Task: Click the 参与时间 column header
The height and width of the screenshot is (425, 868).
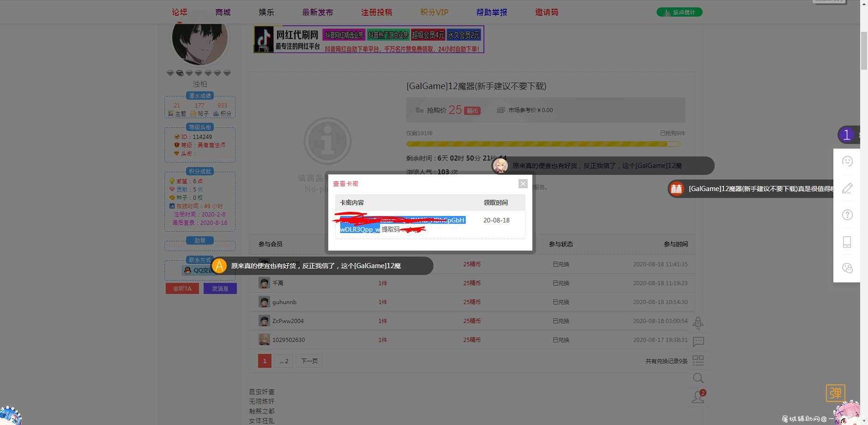Action: (676, 244)
